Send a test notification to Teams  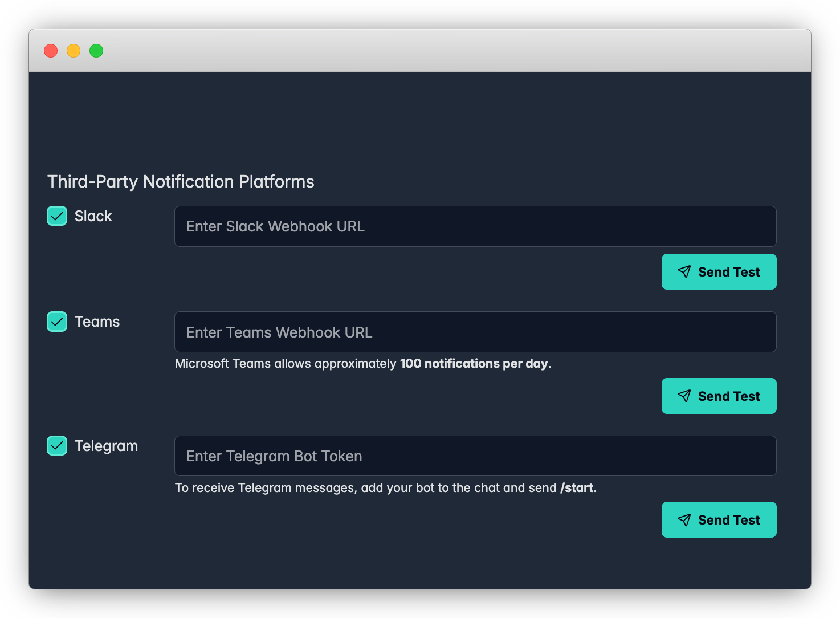[719, 396]
